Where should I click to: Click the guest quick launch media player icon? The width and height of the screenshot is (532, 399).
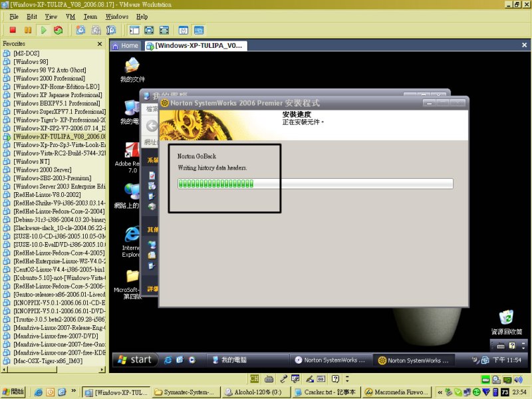(192, 360)
